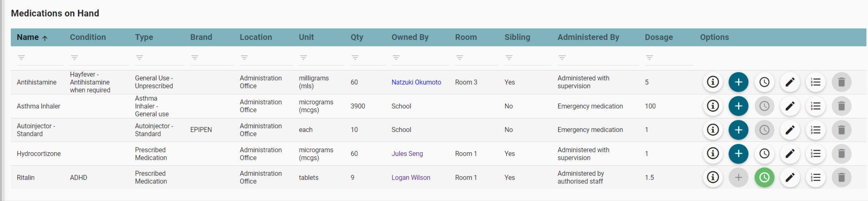Open info for Ritalin medication
The width and height of the screenshot is (868, 201).
tap(712, 177)
